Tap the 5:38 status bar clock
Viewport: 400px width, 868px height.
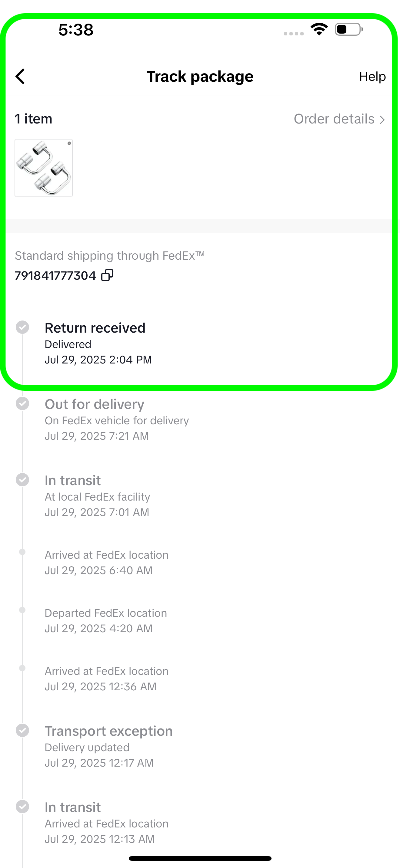click(76, 30)
